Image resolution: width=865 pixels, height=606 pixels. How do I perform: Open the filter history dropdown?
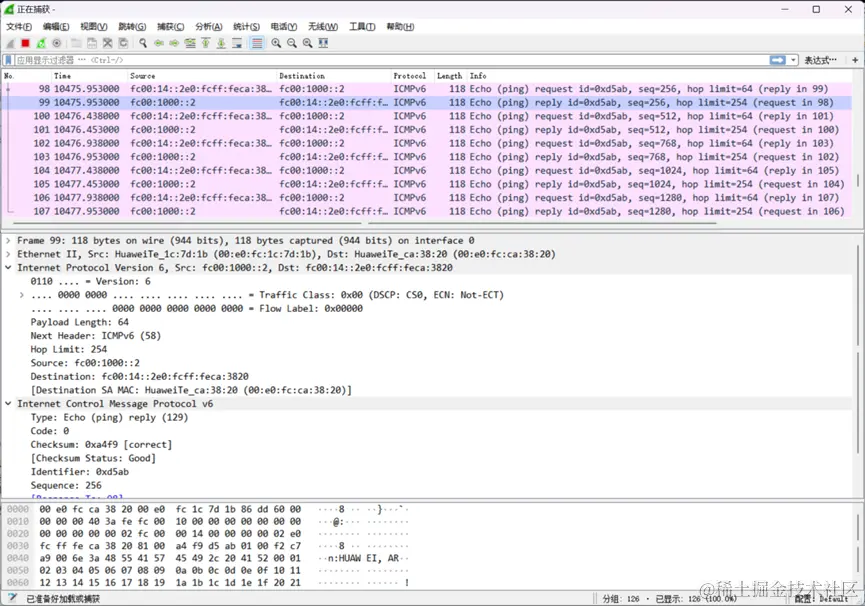click(x=793, y=60)
